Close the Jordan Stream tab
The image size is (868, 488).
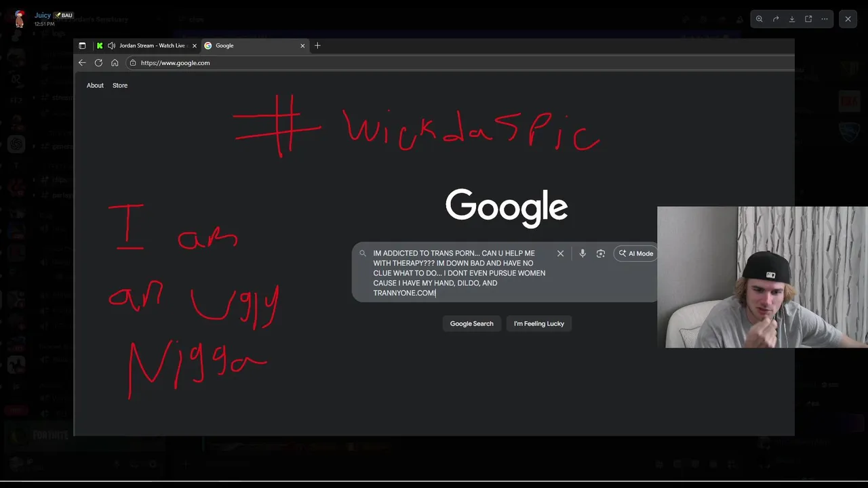(x=195, y=45)
